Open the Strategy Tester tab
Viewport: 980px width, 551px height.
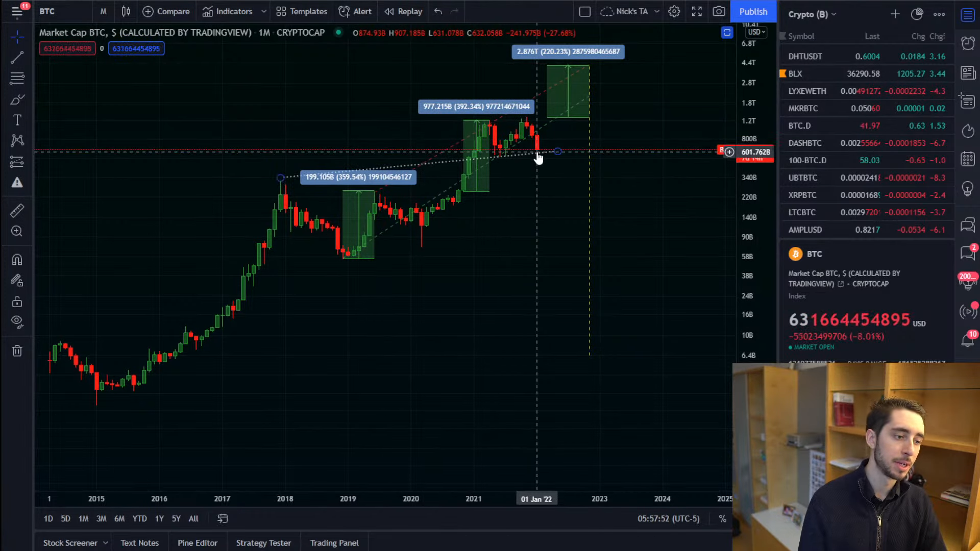[263, 543]
